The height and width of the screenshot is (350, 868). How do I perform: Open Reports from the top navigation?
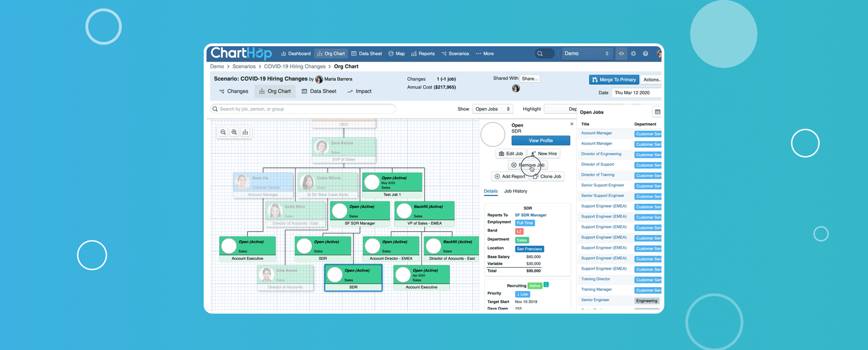pos(423,54)
